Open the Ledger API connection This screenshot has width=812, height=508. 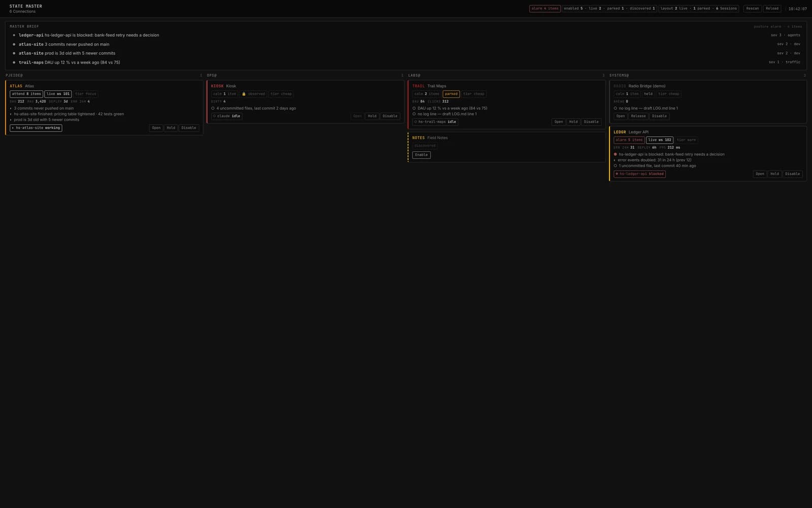point(760,174)
